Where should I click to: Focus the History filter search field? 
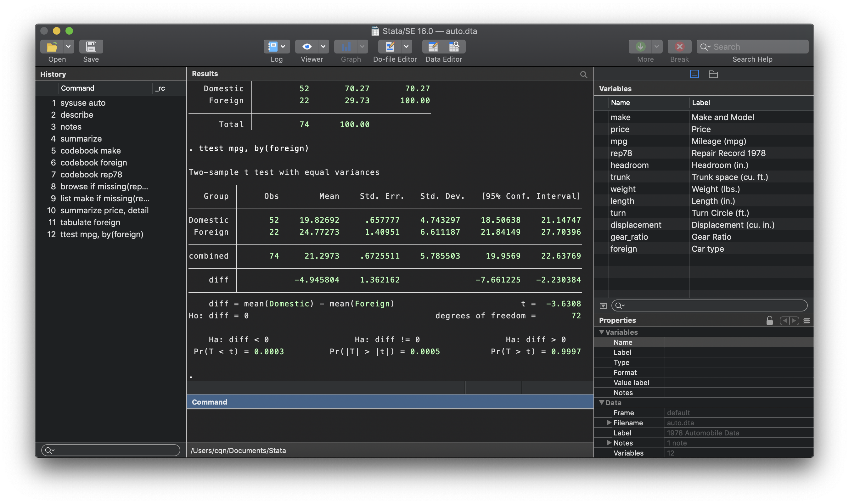(111, 450)
